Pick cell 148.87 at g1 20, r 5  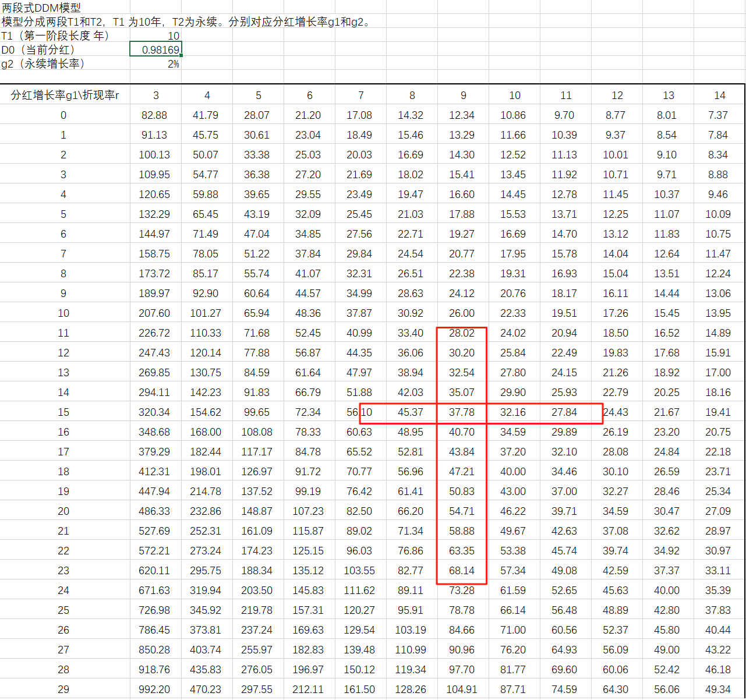(x=259, y=511)
